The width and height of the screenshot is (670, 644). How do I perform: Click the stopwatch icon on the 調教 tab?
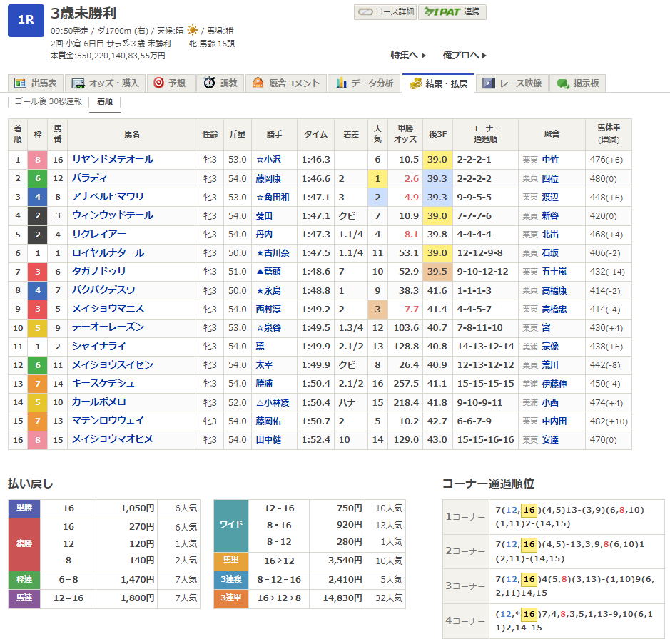[209, 83]
